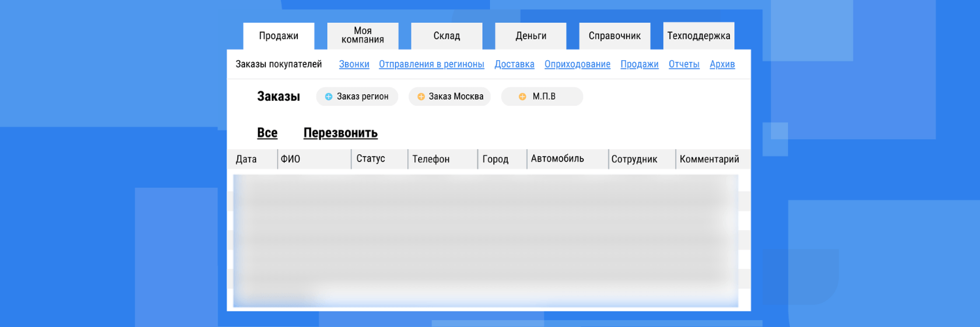Switch to the Моя компания tab
This screenshot has width=980, height=327.
(x=363, y=36)
